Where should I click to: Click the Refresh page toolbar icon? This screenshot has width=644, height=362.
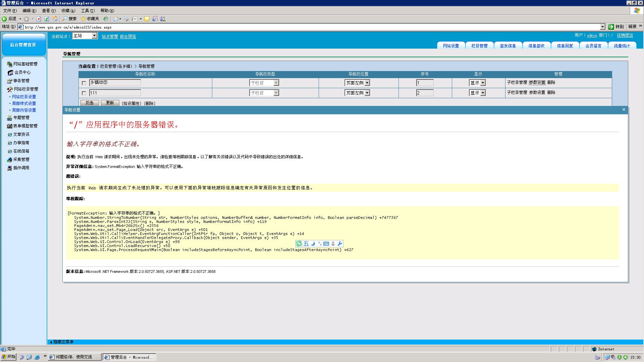click(x=47, y=19)
